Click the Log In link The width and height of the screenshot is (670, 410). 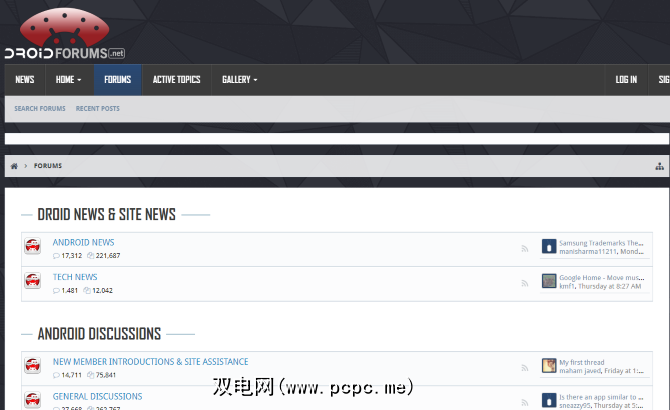626,80
